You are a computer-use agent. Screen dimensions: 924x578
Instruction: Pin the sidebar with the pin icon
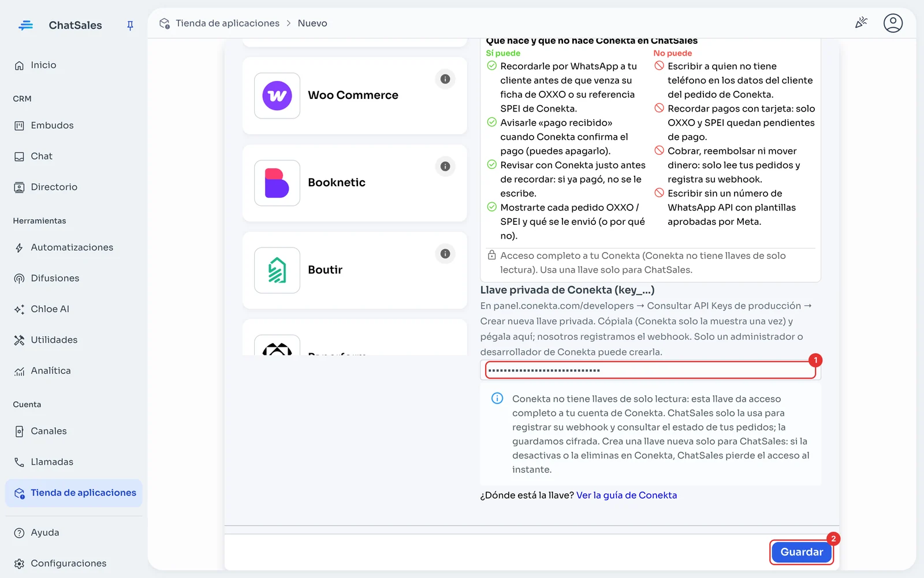[x=130, y=25]
